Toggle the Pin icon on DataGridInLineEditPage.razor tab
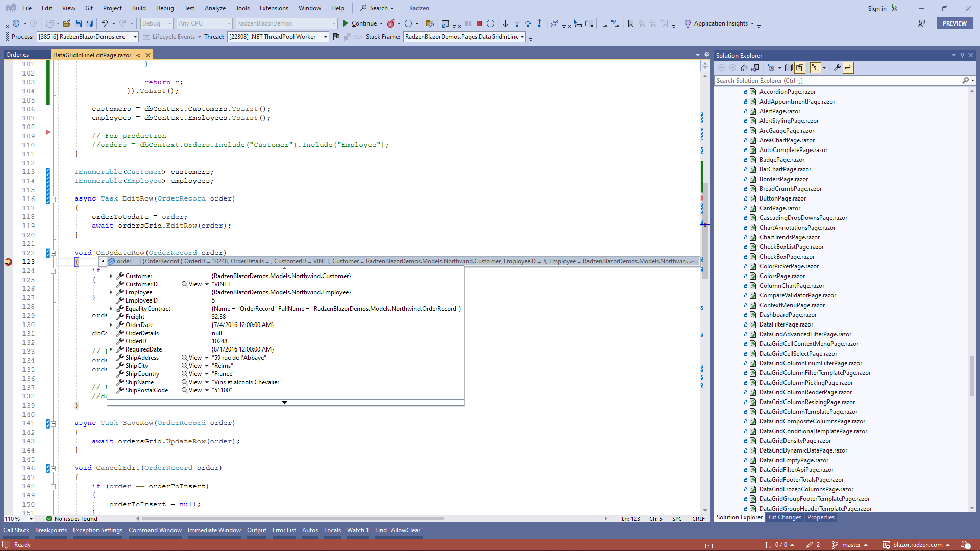This screenshot has height=551, width=980. tap(139, 55)
